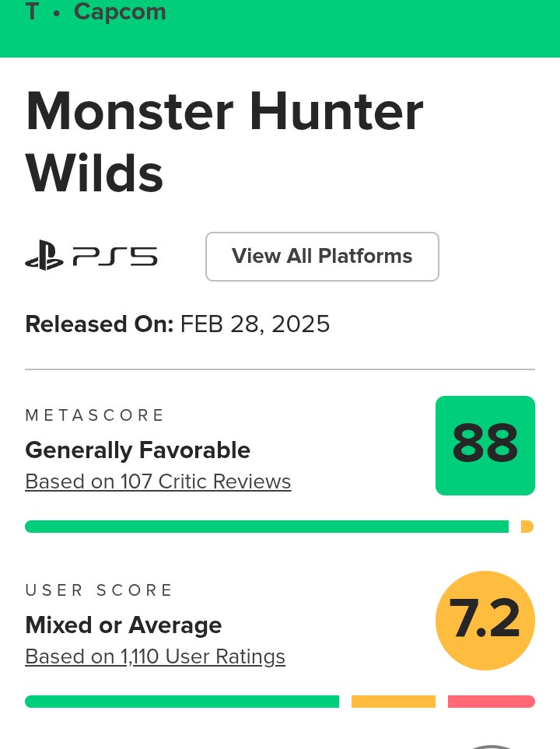
Task: Click the Released On label
Action: click(99, 324)
